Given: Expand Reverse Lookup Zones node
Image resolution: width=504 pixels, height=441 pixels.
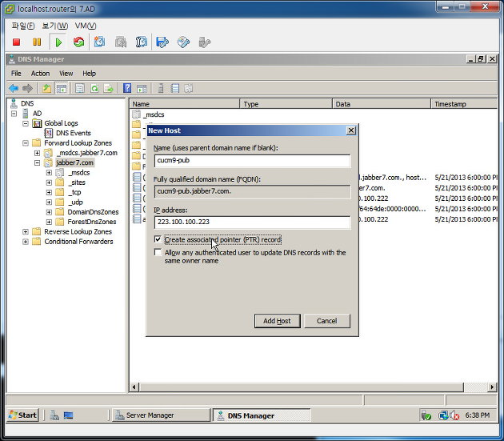Looking at the screenshot, I should (x=26, y=232).
